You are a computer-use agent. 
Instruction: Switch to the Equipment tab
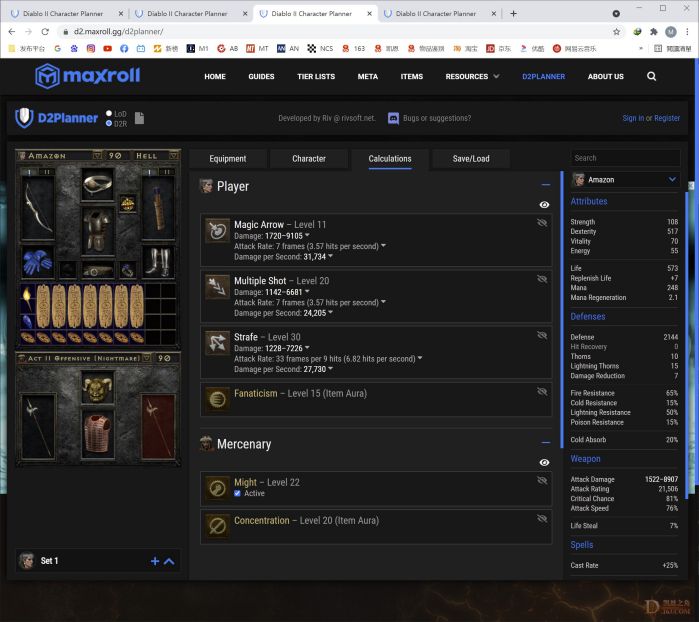point(228,159)
